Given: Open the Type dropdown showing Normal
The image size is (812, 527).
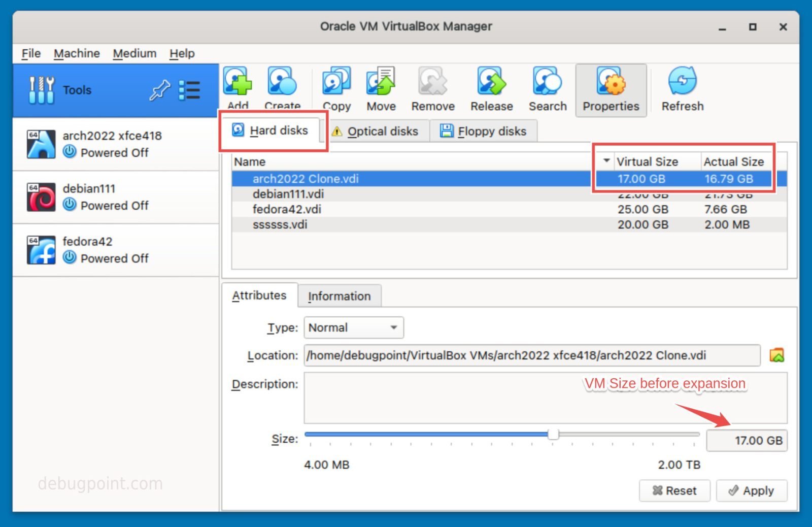Looking at the screenshot, I should (x=353, y=327).
